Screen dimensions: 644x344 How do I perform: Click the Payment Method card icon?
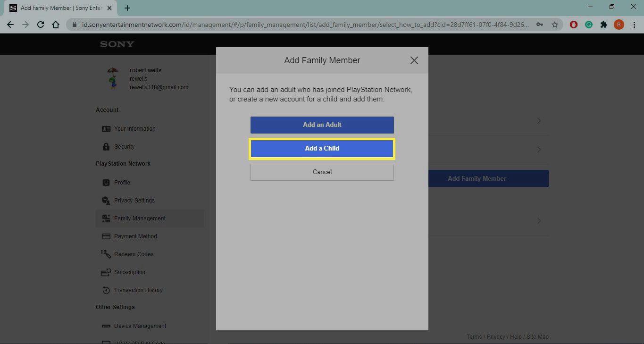[x=106, y=236]
